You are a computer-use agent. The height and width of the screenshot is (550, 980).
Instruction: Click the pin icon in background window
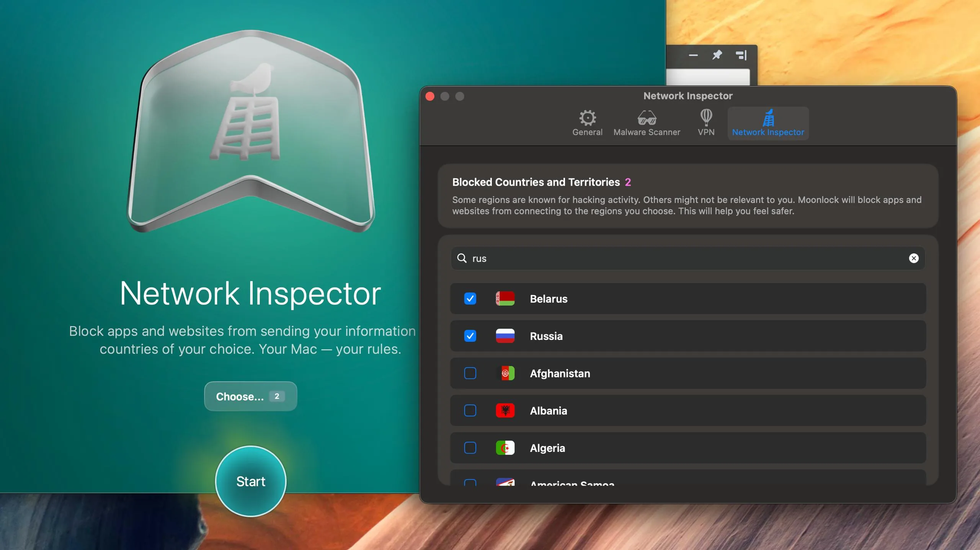click(717, 55)
